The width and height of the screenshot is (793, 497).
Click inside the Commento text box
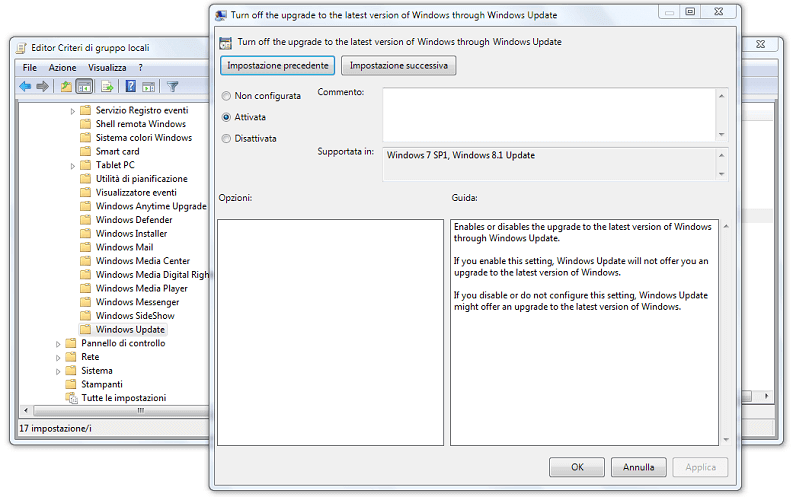click(x=549, y=115)
